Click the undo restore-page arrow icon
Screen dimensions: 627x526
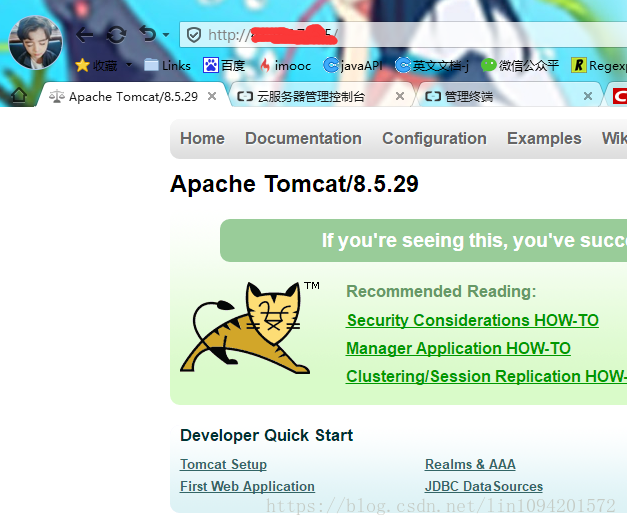pos(148,34)
